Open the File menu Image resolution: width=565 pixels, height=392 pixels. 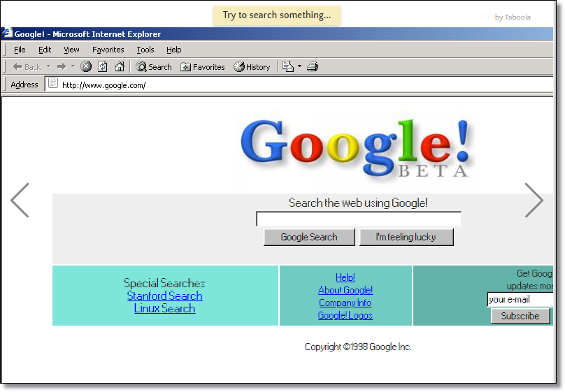pyautogui.click(x=20, y=50)
